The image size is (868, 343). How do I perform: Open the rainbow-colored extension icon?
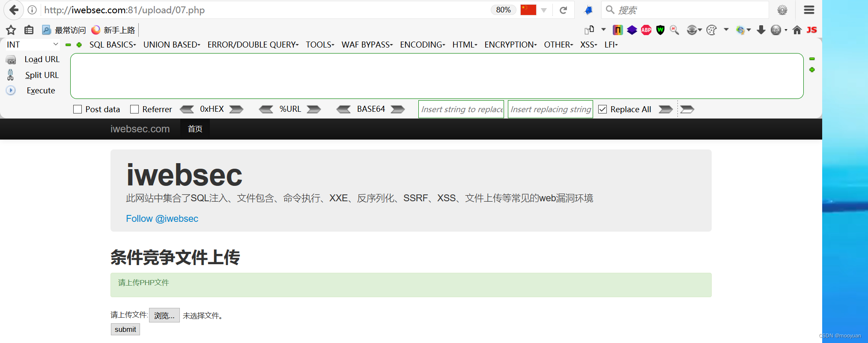[x=617, y=30]
